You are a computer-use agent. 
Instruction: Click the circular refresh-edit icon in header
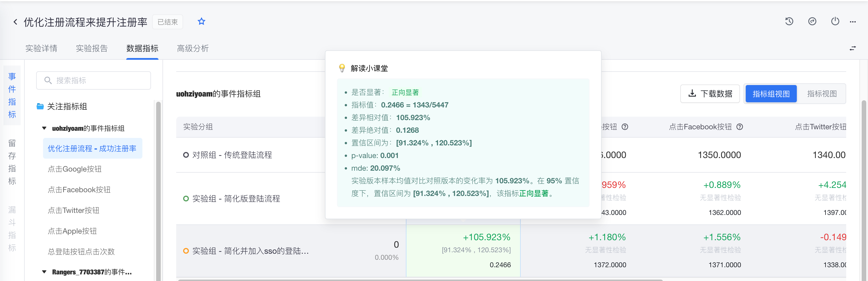click(x=812, y=22)
